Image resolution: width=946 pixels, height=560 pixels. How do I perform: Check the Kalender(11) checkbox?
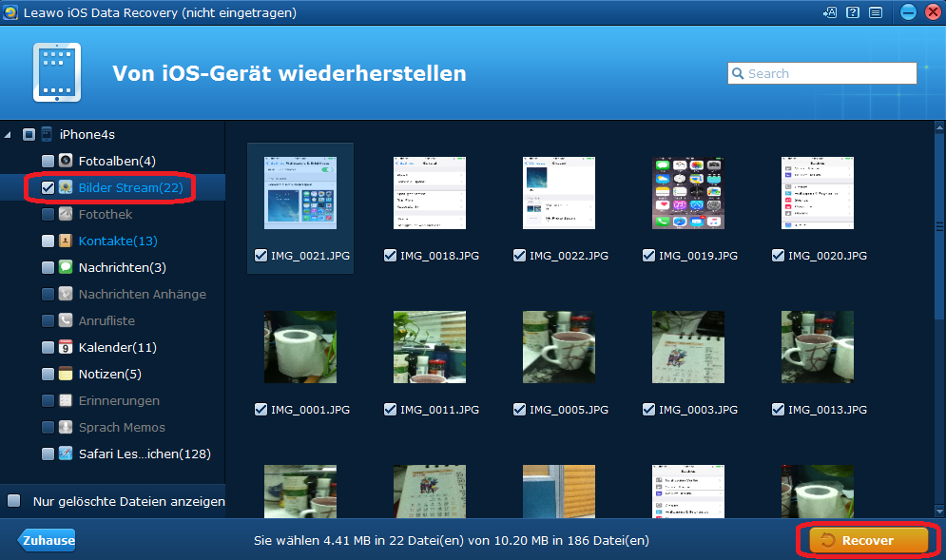pyautogui.click(x=48, y=347)
